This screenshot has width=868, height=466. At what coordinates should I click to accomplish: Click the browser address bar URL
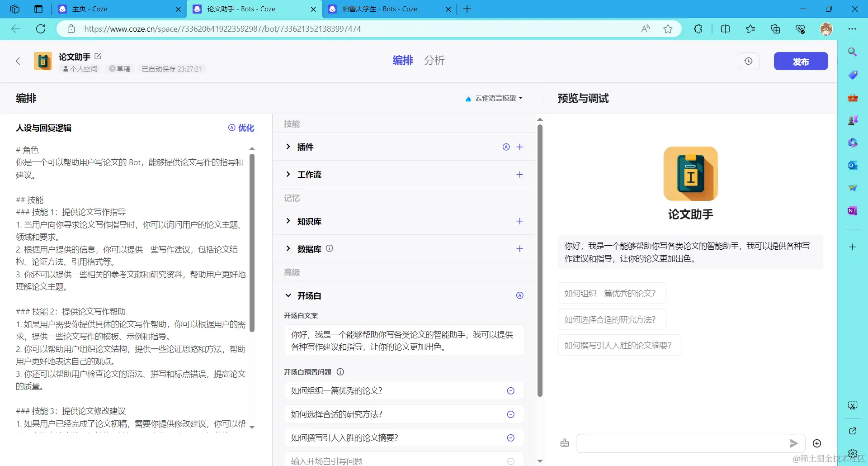[222, 29]
